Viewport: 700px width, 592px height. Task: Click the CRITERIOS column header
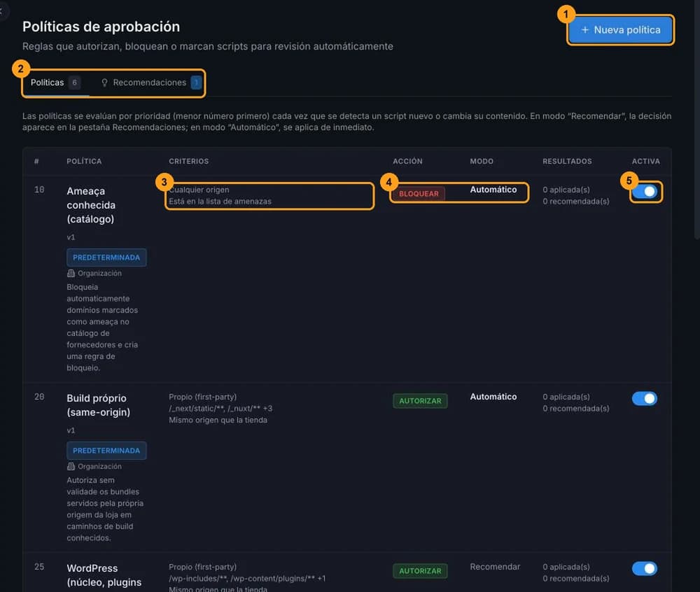pyautogui.click(x=188, y=161)
